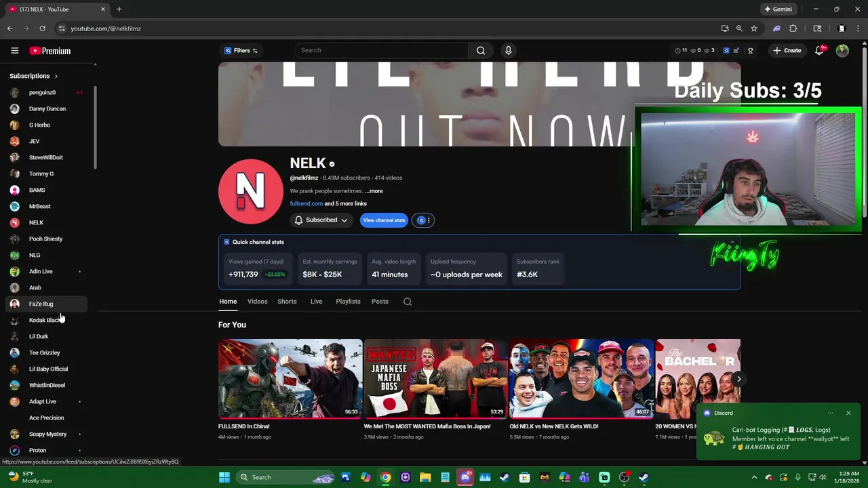Click the vidIQ blue logo icon in header
This screenshot has width=868, height=488.
(726, 51)
